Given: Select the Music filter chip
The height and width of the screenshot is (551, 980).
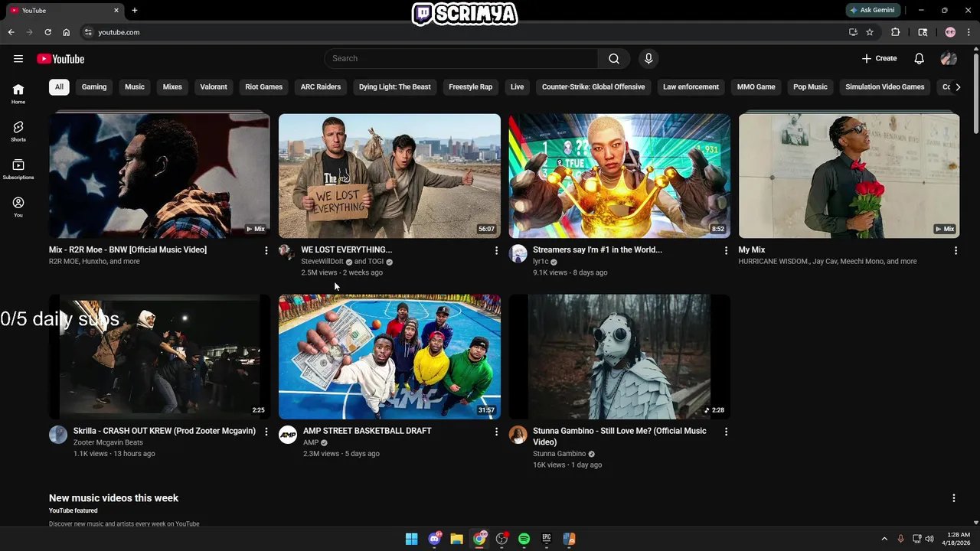Looking at the screenshot, I should click(x=135, y=87).
